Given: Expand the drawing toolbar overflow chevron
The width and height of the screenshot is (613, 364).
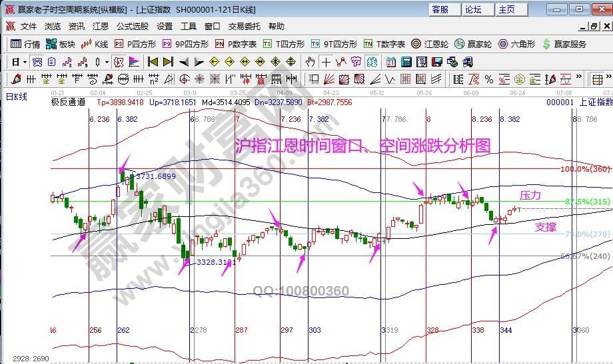Looking at the screenshot, I should pos(580,79).
